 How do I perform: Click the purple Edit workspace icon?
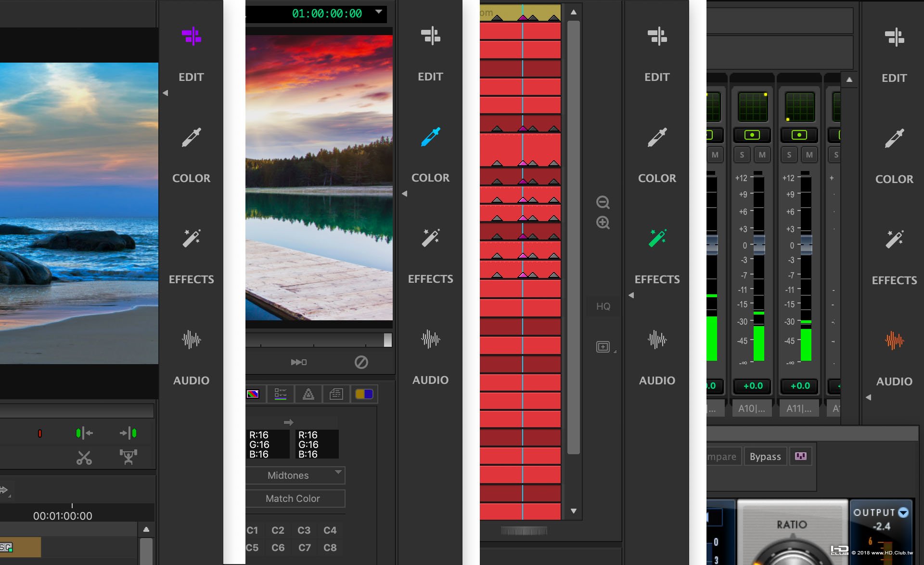192,36
